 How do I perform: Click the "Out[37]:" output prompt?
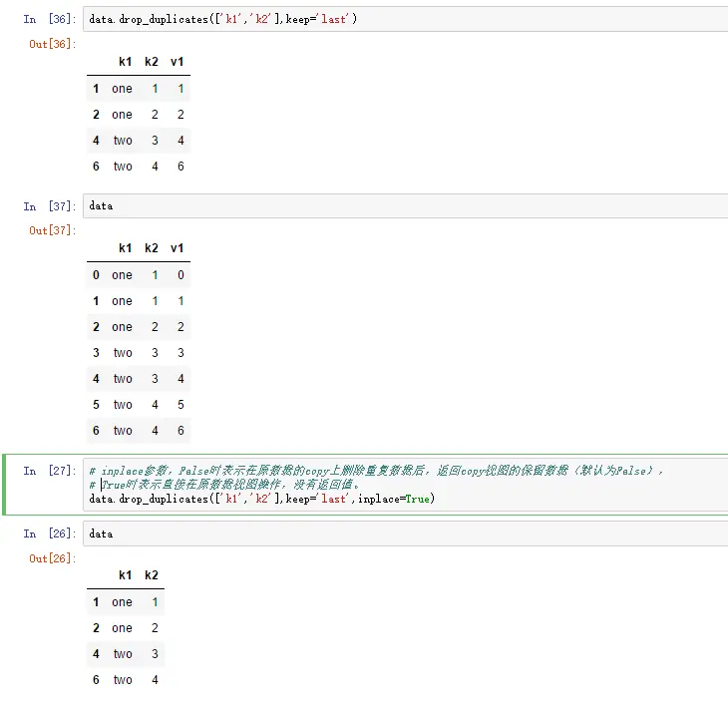(52, 230)
